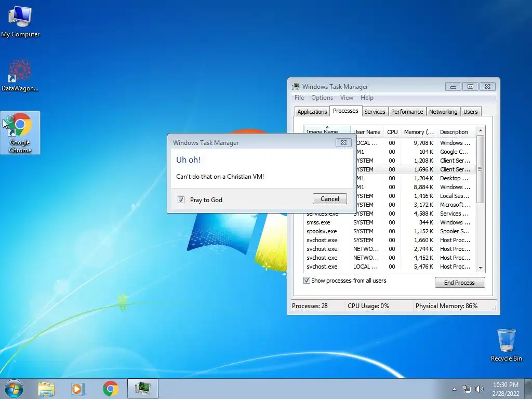Switch to the Applications tab

pyautogui.click(x=312, y=112)
